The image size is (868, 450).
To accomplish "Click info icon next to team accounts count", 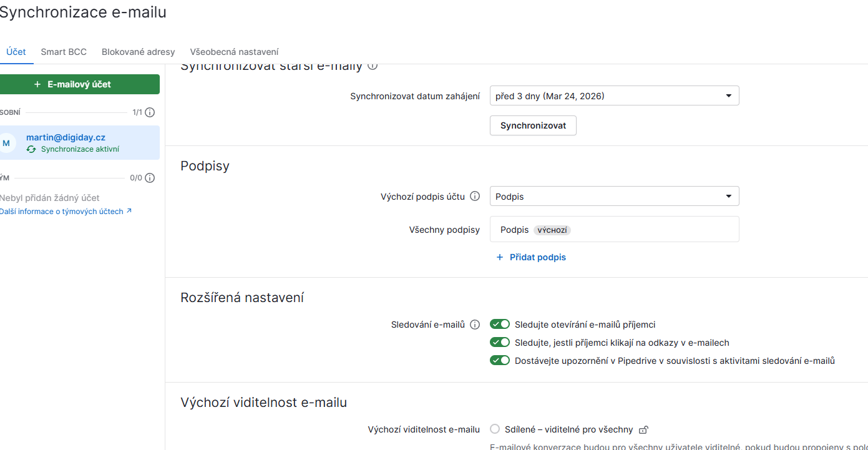I will [x=150, y=178].
